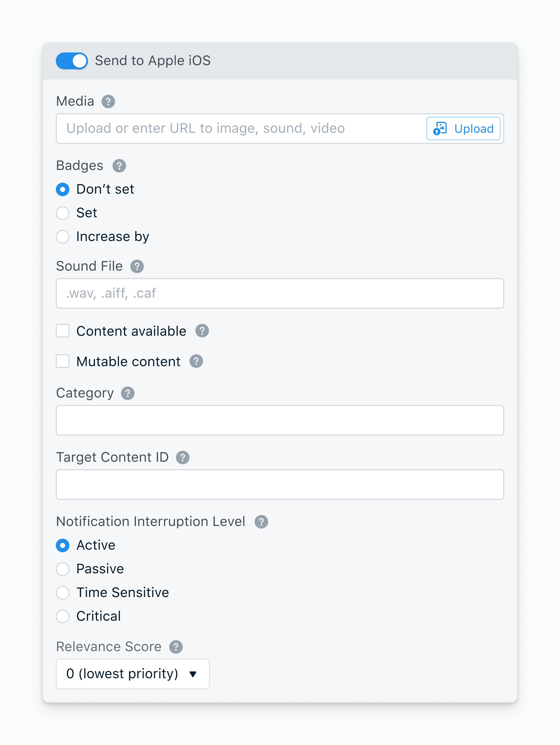Viewport: 560px width, 745px height.
Task: Select the Critical interruption level
Action: 63,616
